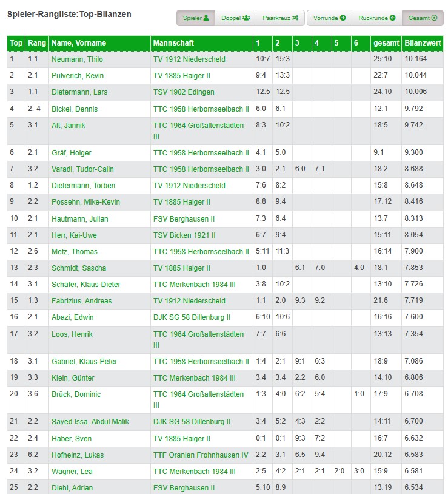
Task: Open TTC Merkenbach 1984 III in Wagner row
Action: click(194, 472)
